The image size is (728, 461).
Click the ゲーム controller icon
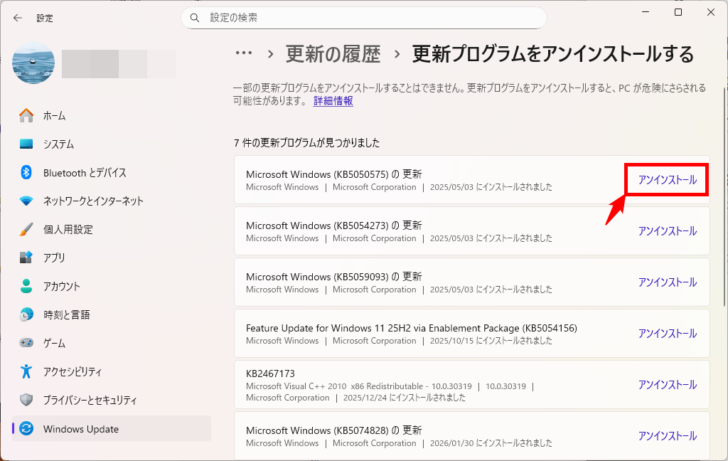[x=26, y=343]
